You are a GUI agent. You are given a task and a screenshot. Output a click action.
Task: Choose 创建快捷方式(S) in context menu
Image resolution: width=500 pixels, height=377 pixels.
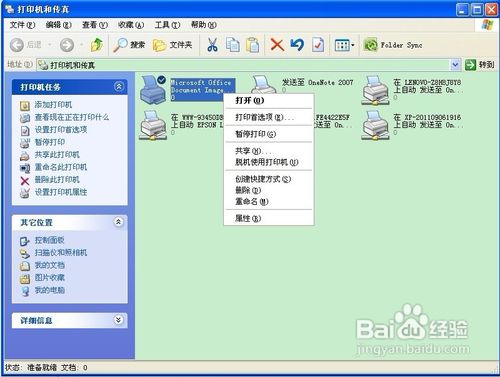coord(269,179)
